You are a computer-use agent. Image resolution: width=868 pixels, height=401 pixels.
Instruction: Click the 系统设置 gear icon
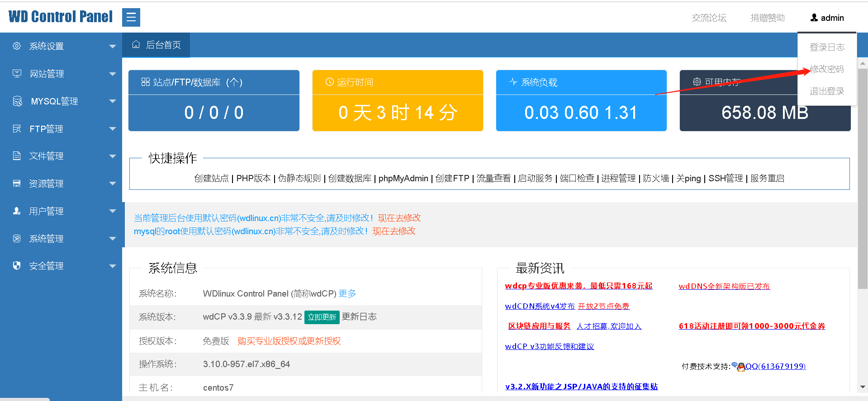click(x=17, y=46)
